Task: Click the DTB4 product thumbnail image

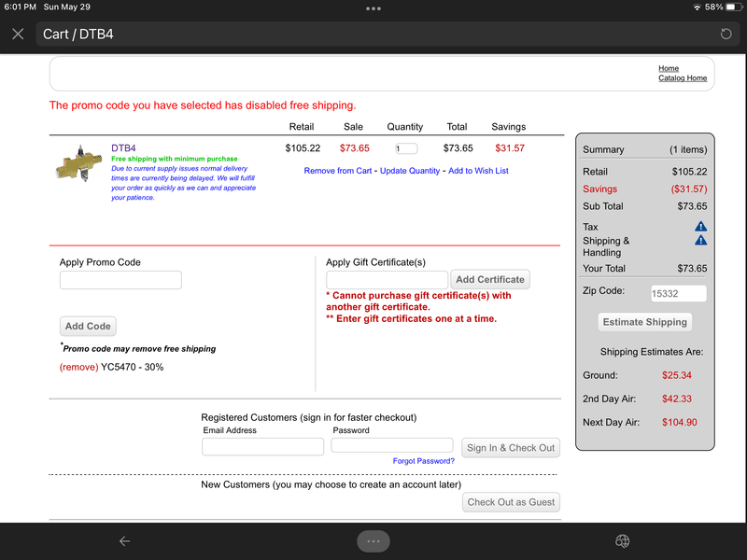Action: tap(78, 164)
